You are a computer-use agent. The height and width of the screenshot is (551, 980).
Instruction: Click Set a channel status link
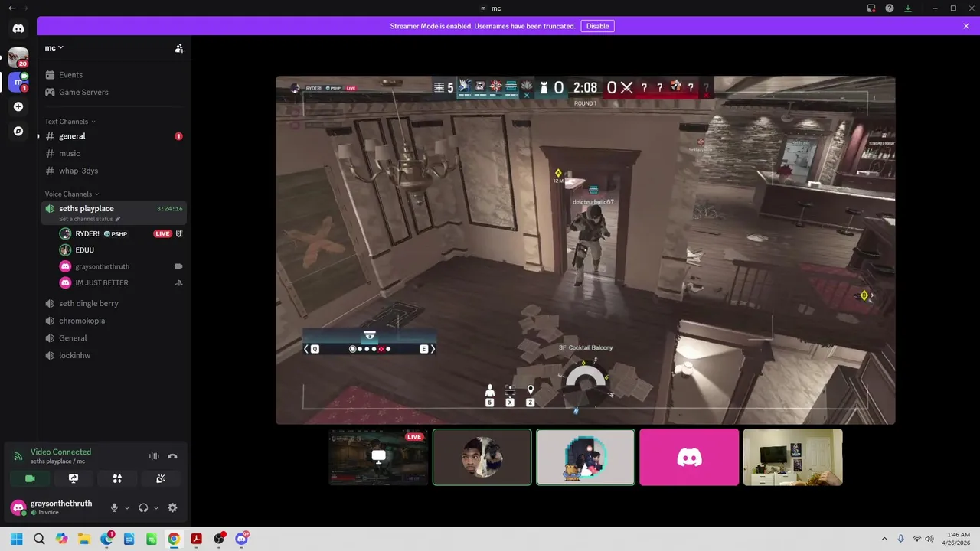[x=90, y=219]
